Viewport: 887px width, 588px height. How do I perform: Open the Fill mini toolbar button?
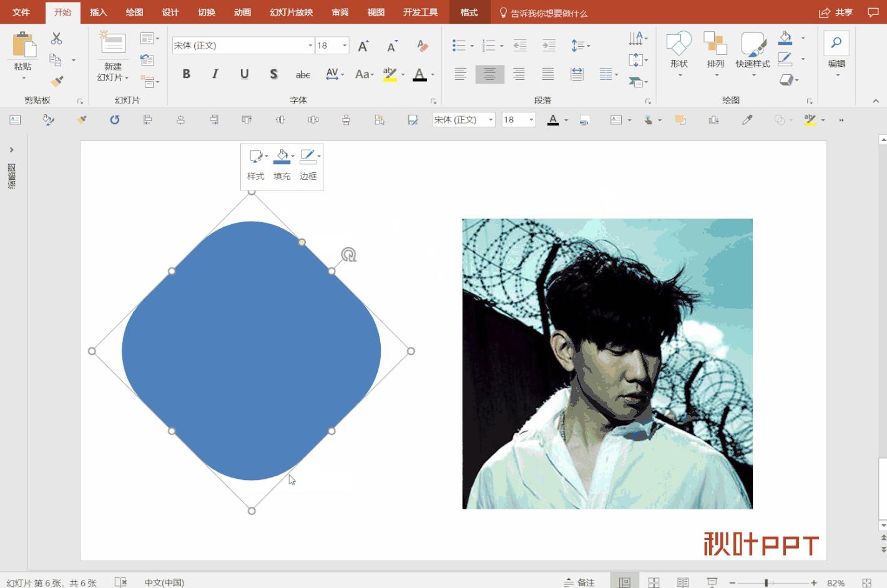point(282,165)
